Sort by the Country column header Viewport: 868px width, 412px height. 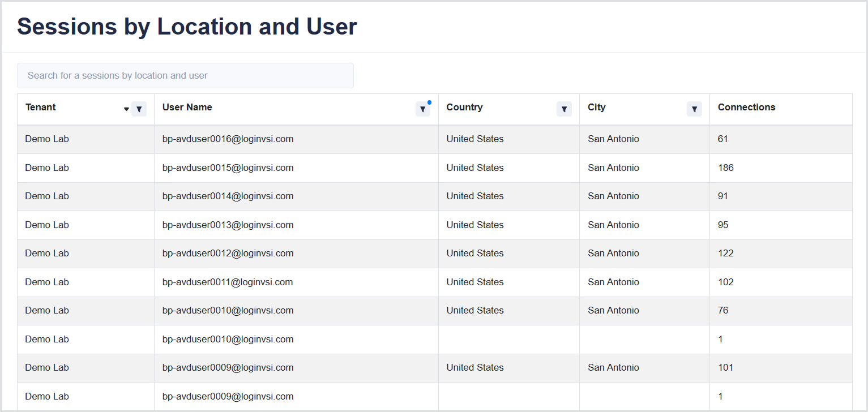coord(464,107)
